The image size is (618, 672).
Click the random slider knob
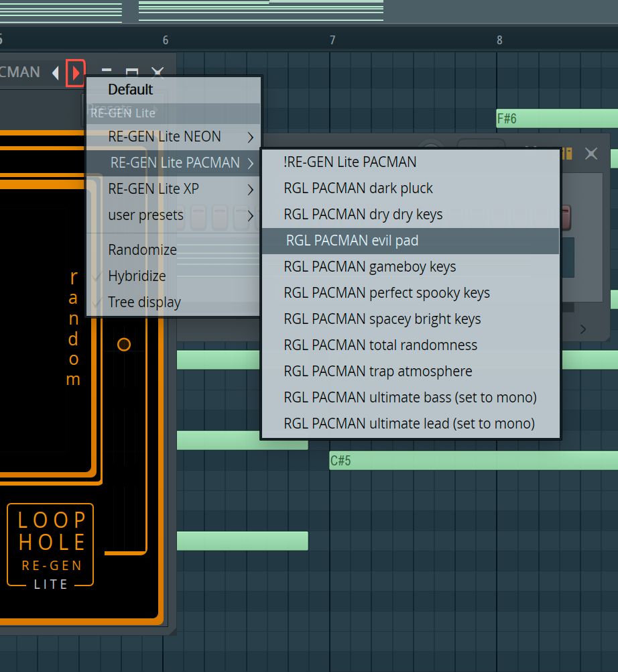tap(124, 345)
